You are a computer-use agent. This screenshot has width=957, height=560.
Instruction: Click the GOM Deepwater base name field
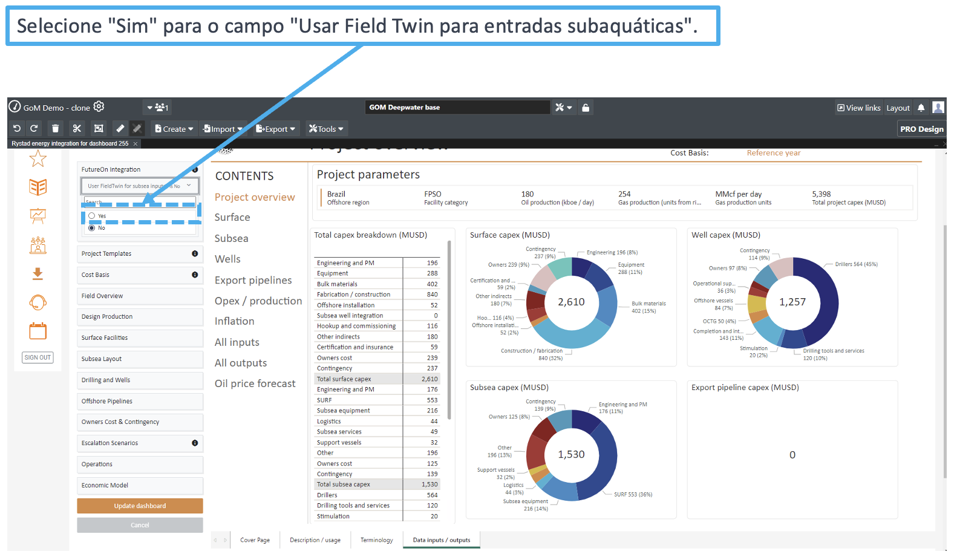[x=458, y=108]
